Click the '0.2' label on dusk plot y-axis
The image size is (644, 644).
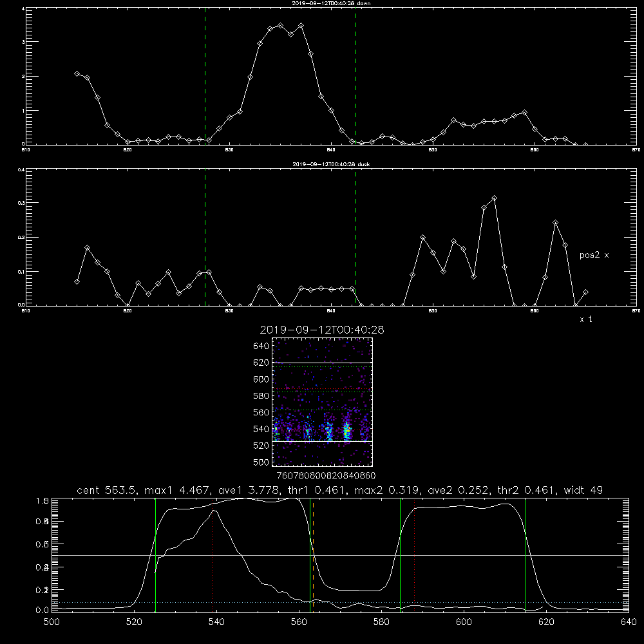(x=21, y=238)
